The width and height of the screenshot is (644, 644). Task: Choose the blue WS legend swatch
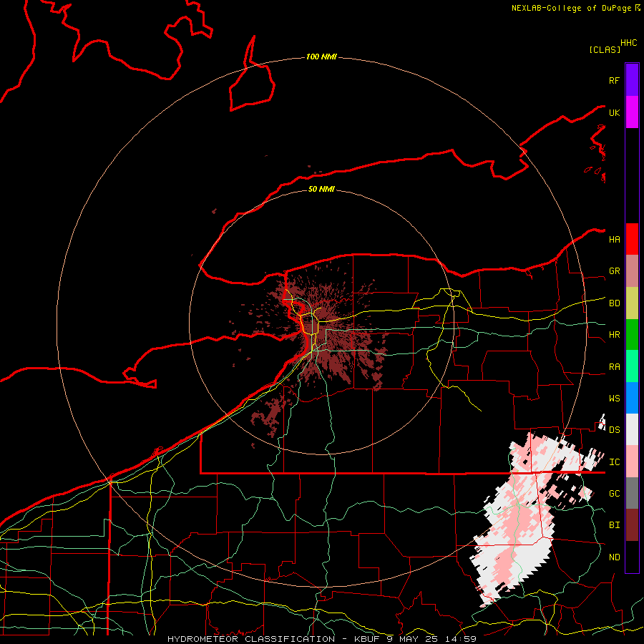[x=632, y=398]
